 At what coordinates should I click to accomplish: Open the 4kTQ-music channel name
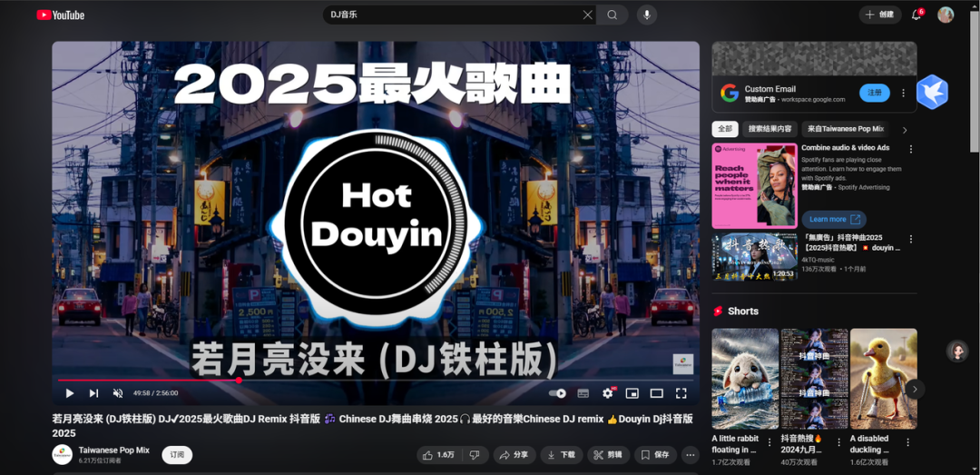click(818, 259)
